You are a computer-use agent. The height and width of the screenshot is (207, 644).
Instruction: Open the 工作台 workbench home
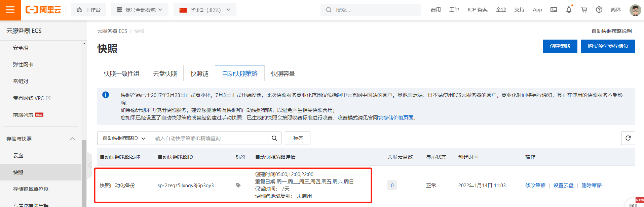[x=88, y=10]
